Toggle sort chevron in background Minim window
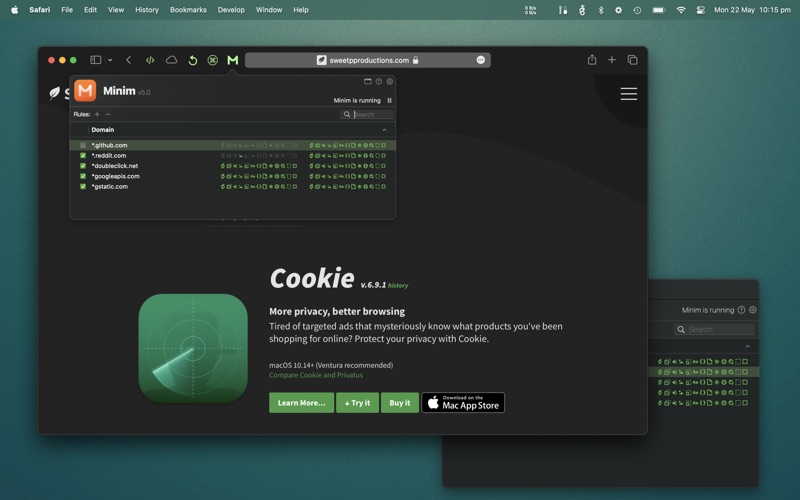800x500 pixels. [747, 346]
